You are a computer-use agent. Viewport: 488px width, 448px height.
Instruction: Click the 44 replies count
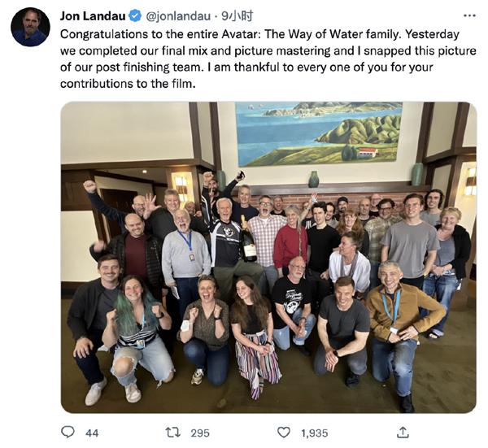tap(92, 433)
